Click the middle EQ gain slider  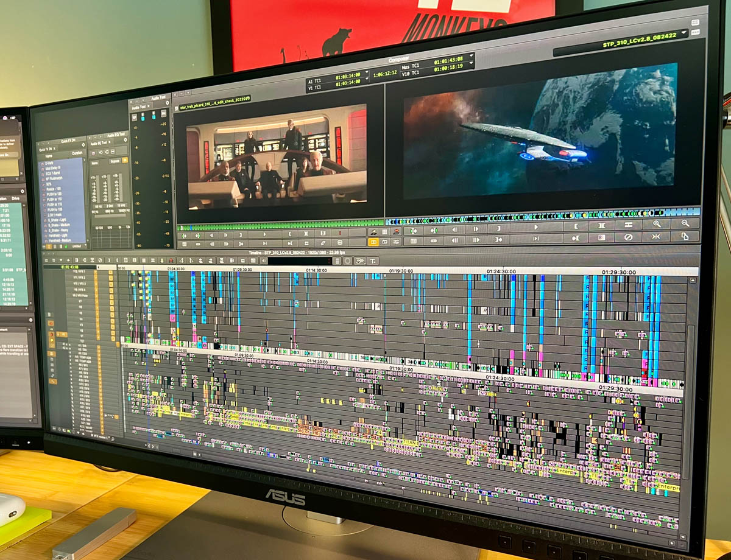click(109, 187)
